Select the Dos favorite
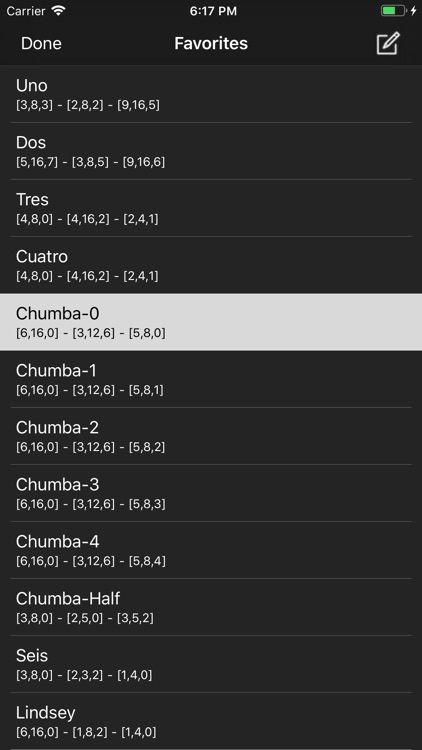This screenshot has width=422, height=750. [211, 151]
